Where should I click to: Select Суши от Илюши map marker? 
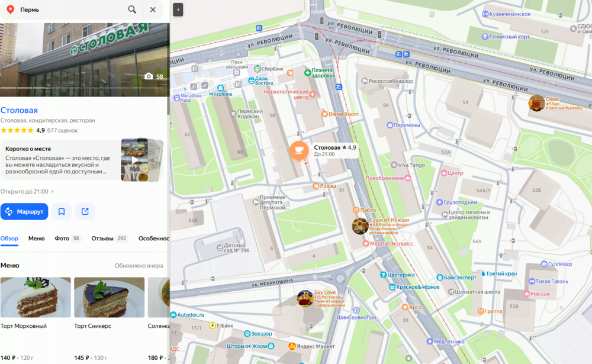tap(360, 226)
